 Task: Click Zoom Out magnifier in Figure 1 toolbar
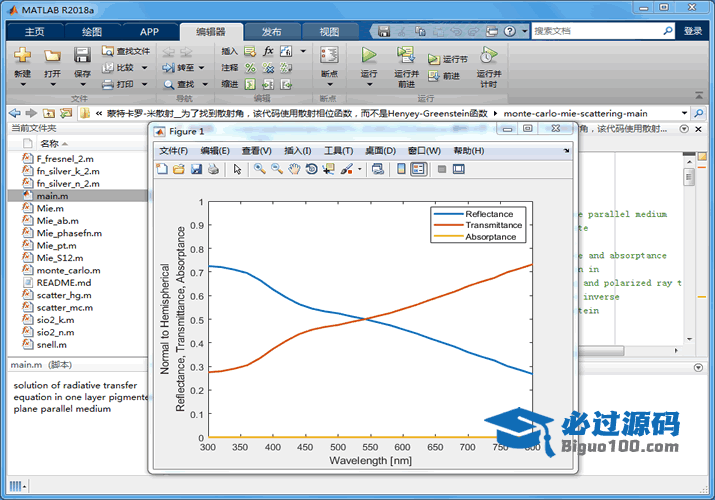[x=277, y=169]
